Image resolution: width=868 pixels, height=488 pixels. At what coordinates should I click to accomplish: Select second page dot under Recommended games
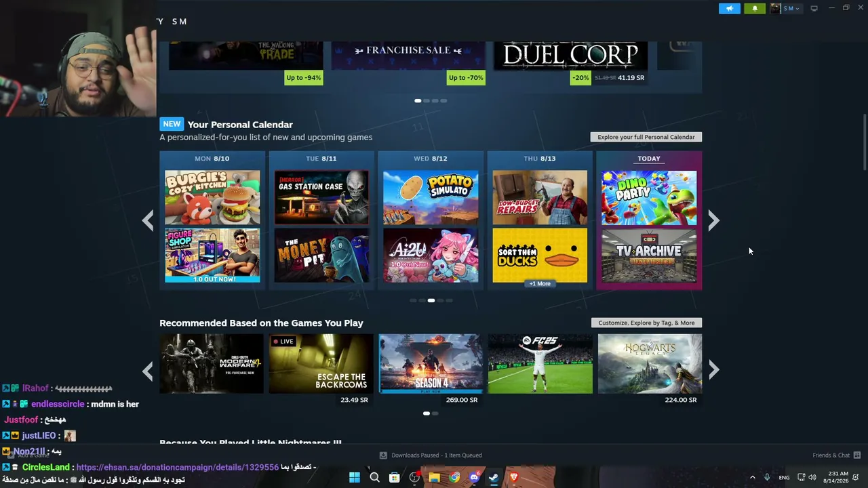pos(435,413)
